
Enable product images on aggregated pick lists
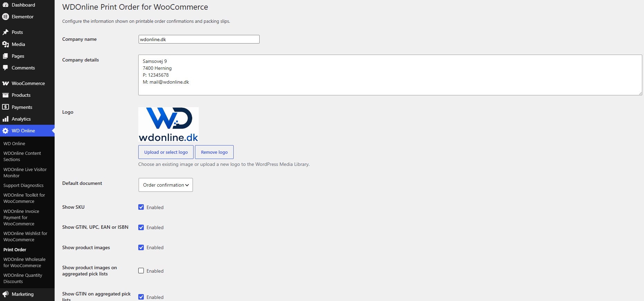coord(141,271)
